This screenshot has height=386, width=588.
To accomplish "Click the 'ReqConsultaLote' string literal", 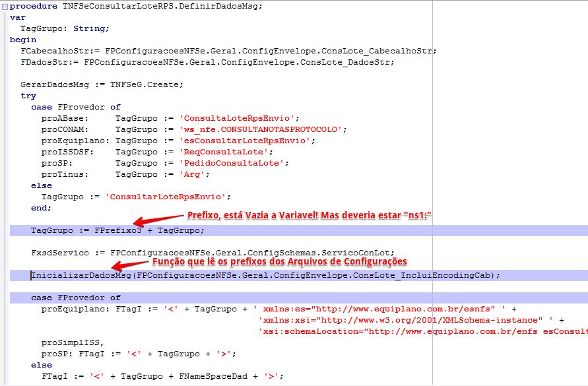I will [224, 152].
